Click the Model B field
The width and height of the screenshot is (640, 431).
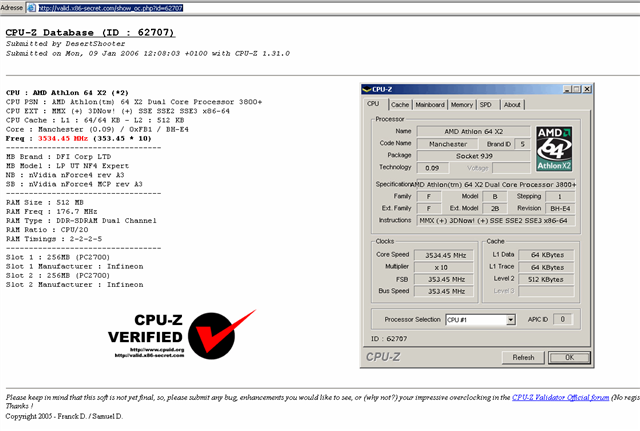click(x=495, y=196)
